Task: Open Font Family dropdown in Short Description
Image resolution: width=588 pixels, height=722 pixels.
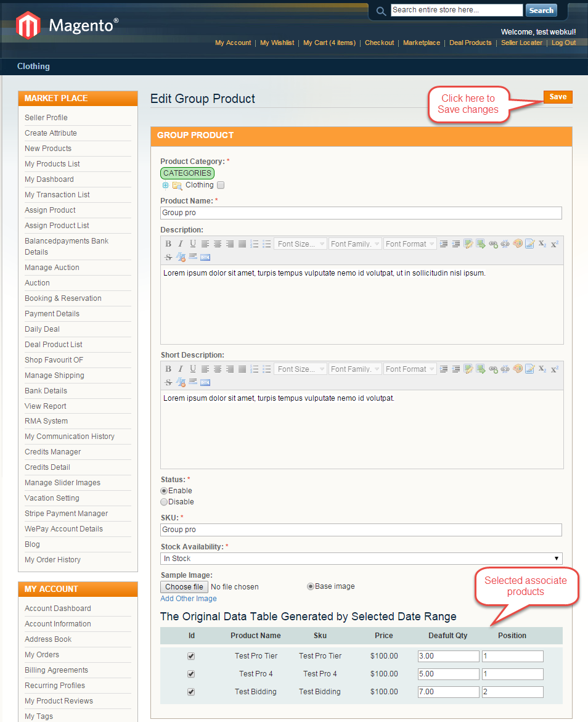Action: 355,369
